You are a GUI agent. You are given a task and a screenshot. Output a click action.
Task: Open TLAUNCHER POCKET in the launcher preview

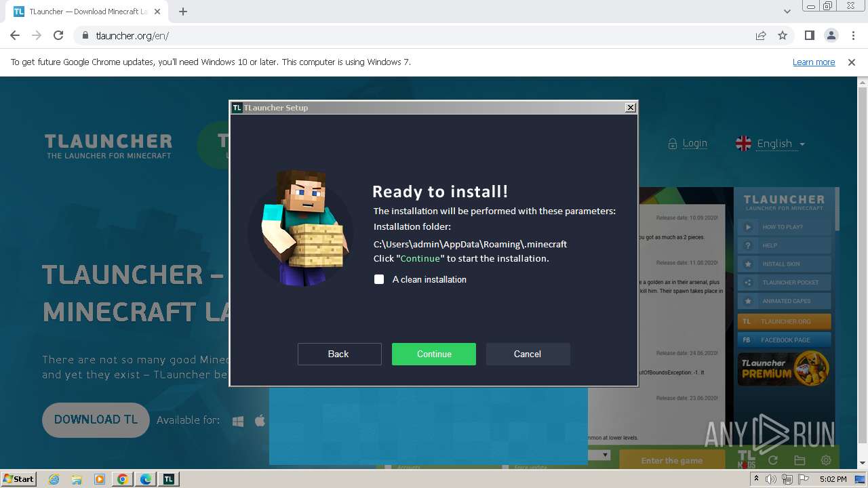click(x=784, y=282)
